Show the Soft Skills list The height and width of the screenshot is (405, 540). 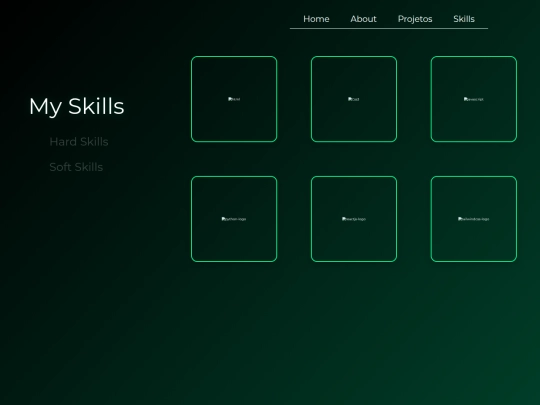pos(76,167)
